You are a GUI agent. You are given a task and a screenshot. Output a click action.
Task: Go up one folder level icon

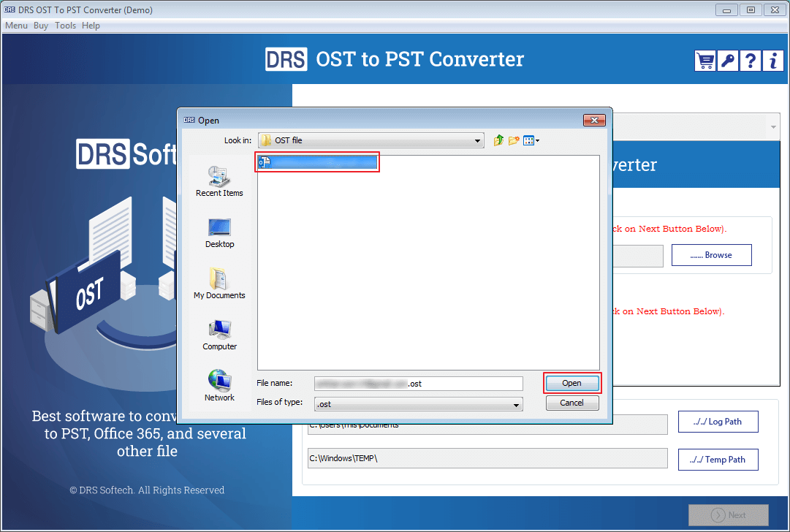tap(498, 140)
